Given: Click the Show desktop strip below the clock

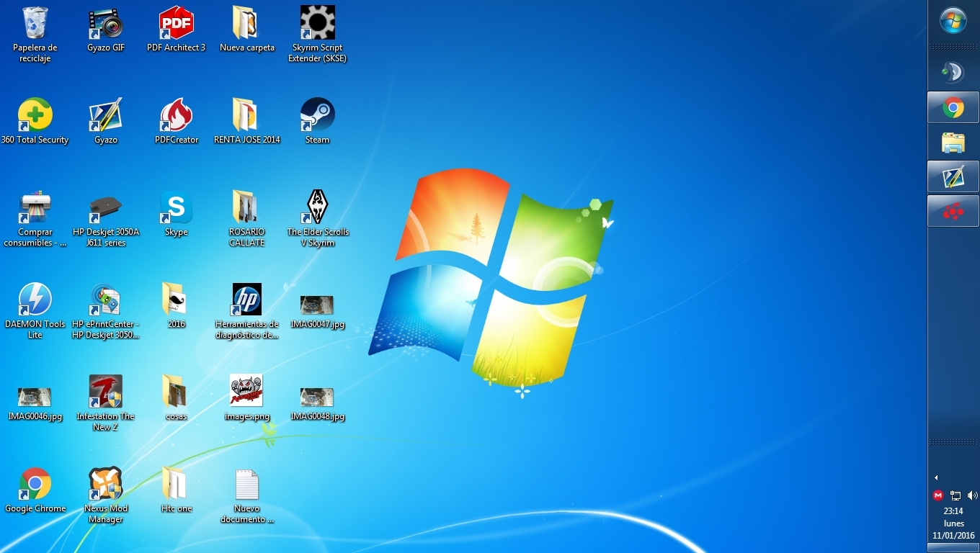Looking at the screenshot, I should tap(953, 548).
